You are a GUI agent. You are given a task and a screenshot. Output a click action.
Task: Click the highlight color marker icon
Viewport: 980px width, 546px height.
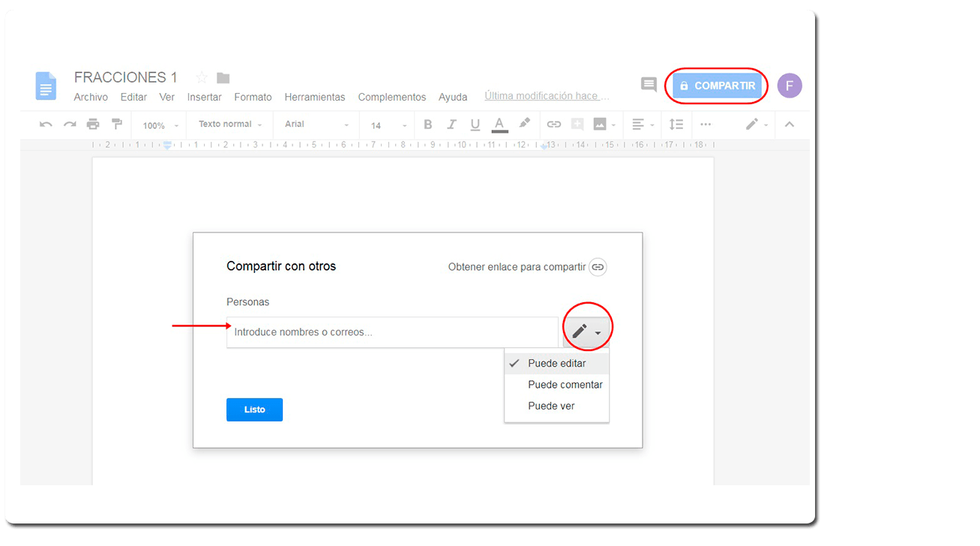[524, 124]
